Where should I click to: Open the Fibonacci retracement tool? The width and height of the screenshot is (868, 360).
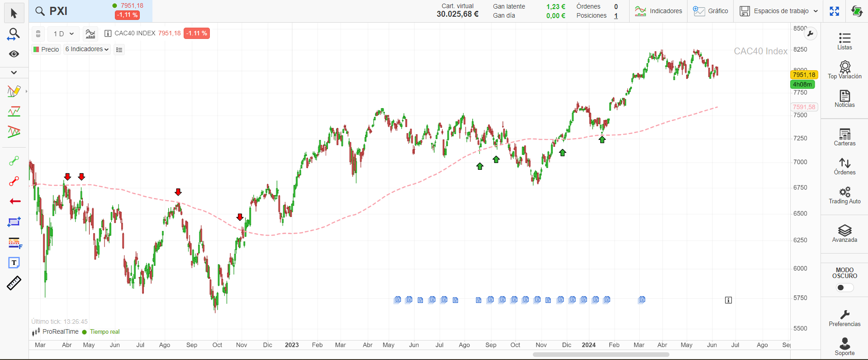(x=15, y=243)
